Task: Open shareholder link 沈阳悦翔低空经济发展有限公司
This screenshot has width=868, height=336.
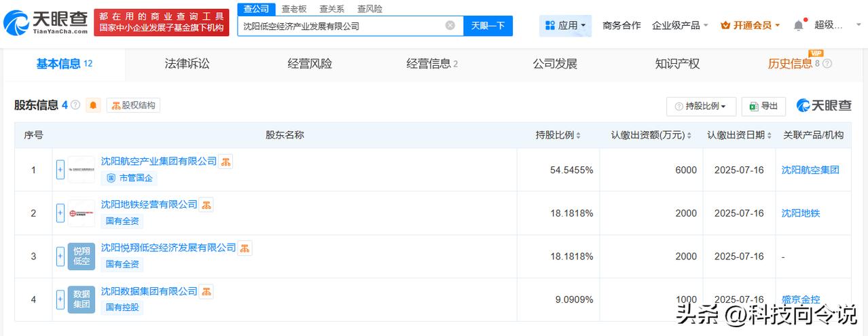Action: click(x=168, y=248)
